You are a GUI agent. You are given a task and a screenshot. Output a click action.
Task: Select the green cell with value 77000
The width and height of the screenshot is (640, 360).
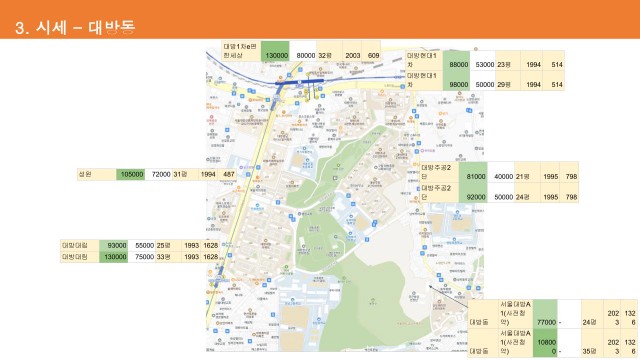click(545, 314)
